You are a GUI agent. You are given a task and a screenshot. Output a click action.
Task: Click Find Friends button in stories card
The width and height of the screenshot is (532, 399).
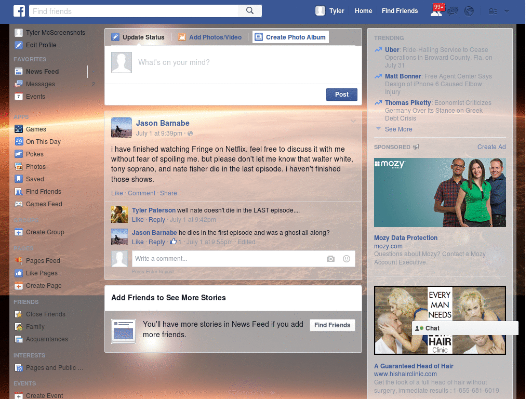(332, 325)
